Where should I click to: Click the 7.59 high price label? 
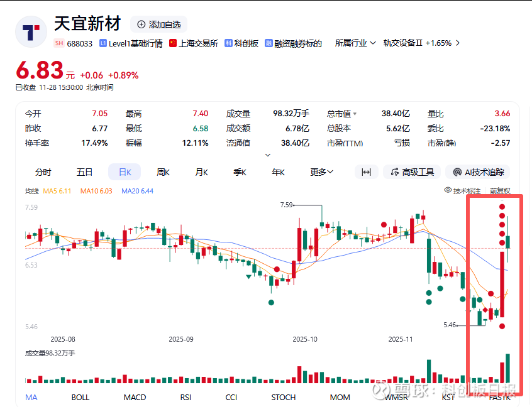pos(286,205)
